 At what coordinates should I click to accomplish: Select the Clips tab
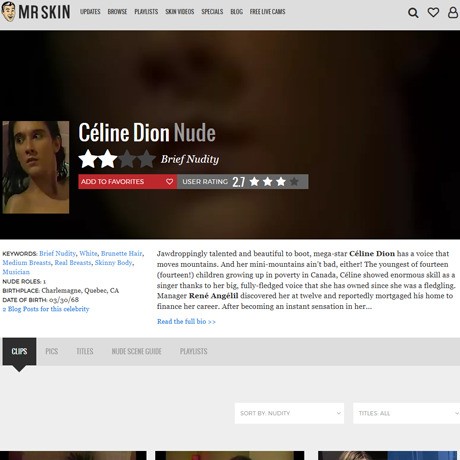coord(19,351)
